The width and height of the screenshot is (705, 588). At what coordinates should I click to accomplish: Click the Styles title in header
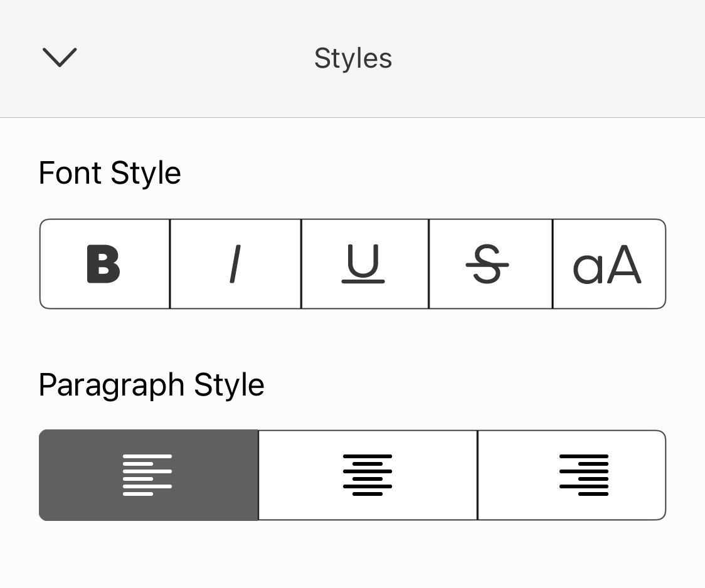tap(353, 58)
